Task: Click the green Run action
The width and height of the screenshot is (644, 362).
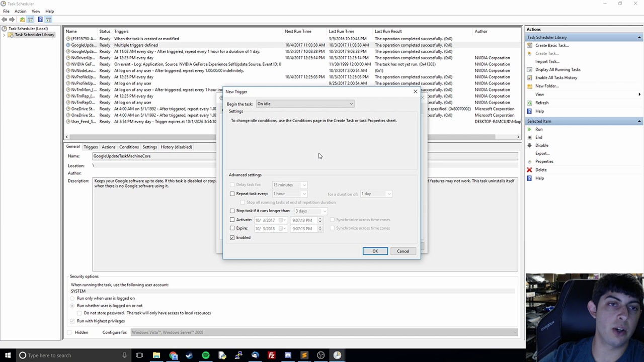Action: pyautogui.click(x=539, y=129)
